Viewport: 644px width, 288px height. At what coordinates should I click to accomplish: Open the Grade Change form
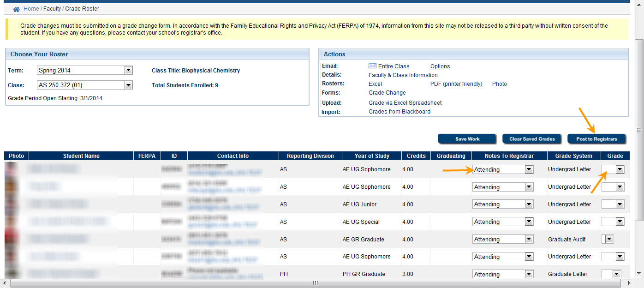tap(387, 92)
